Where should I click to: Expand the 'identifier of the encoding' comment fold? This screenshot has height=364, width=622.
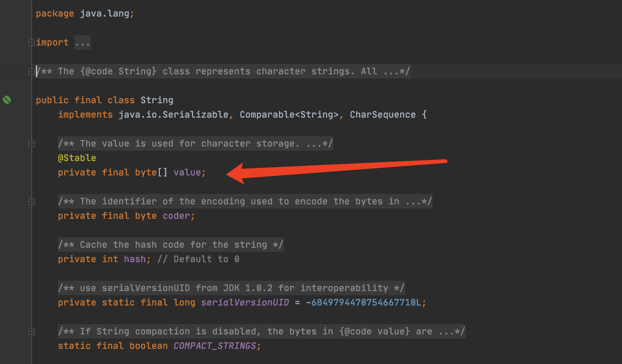coord(31,202)
